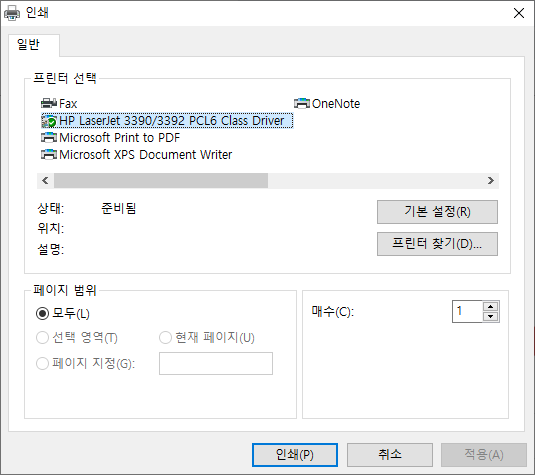The image size is (535, 475).
Task: Select the 선택 영역(T) radio button
Action: click(x=42, y=338)
